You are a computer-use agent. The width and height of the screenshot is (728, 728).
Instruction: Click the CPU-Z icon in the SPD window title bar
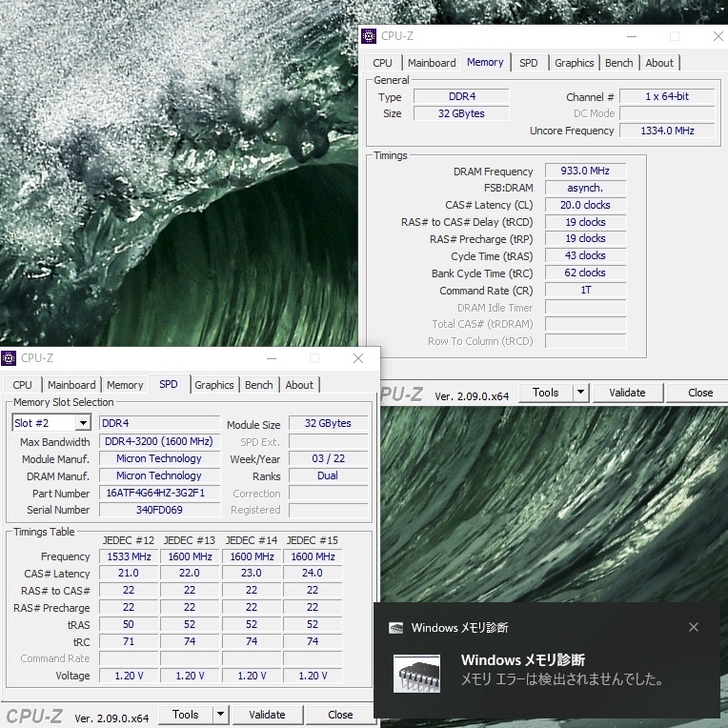click(x=10, y=358)
